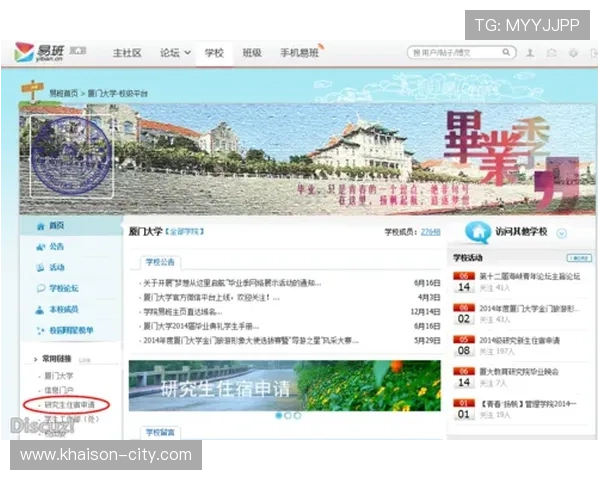Open 本校成员 in the sidebar
The image size is (600, 480).
tap(64, 309)
